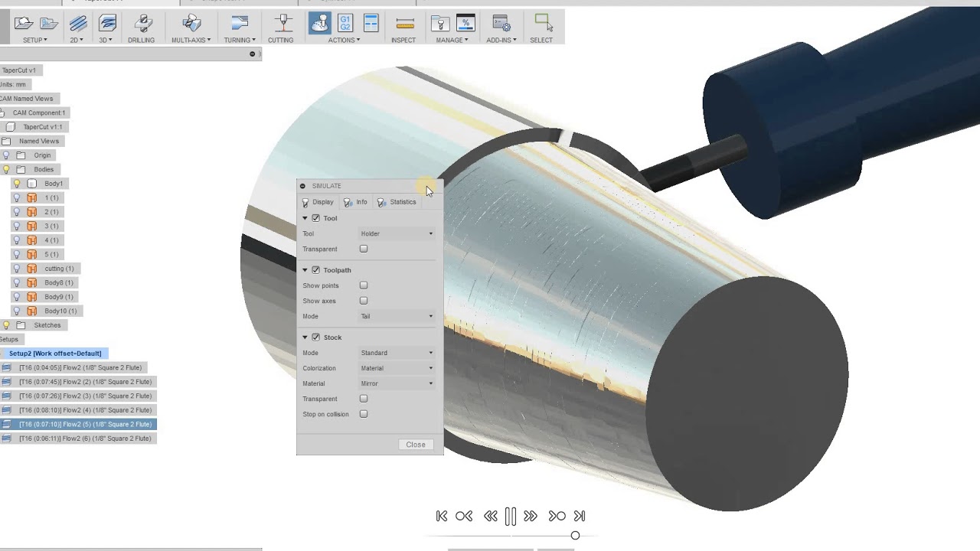
Task: Switch to the Info tab
Action: (356, 202)
